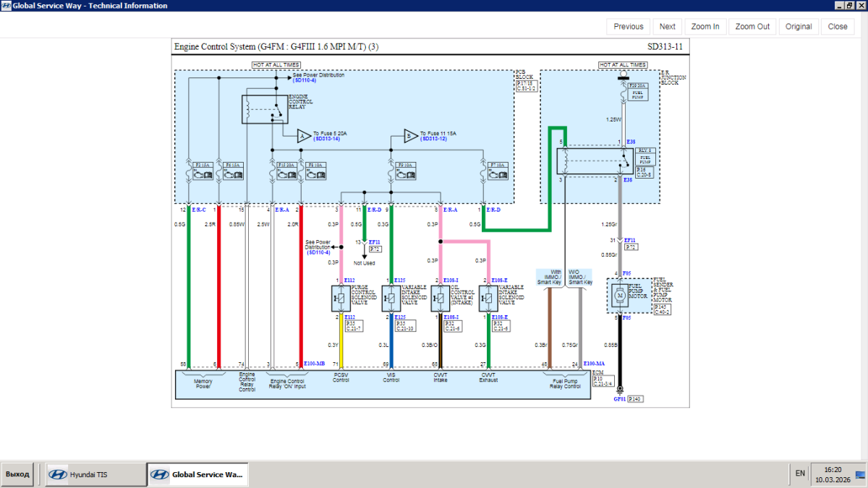
Task: Open the F9 10A fuse component icon
Action: click(x=404, y=171)
